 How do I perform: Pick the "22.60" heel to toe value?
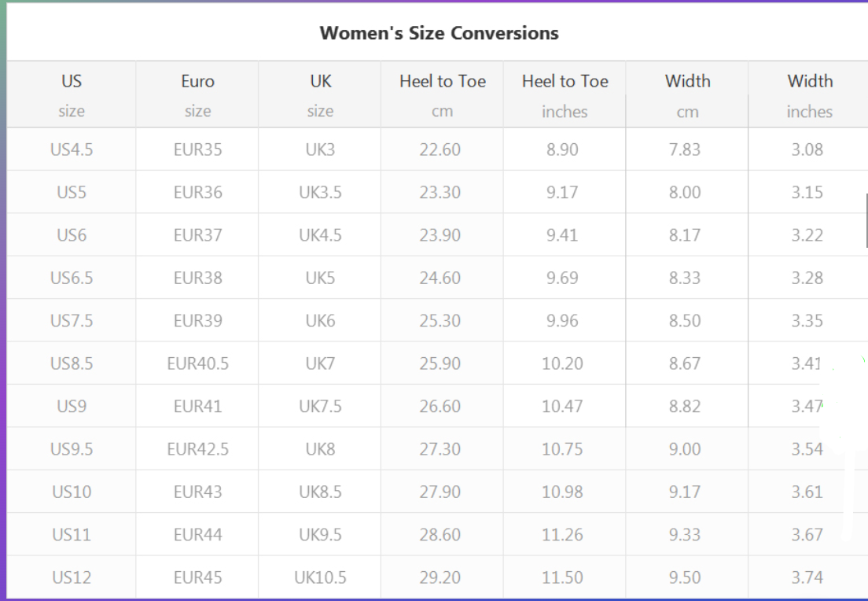click(440, 149)
